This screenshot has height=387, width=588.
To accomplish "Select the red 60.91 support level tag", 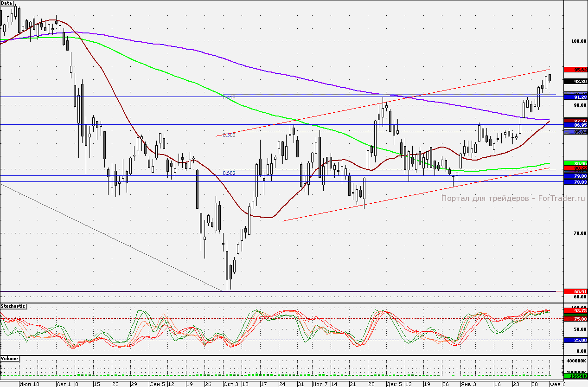I will (x=575, y=291).
